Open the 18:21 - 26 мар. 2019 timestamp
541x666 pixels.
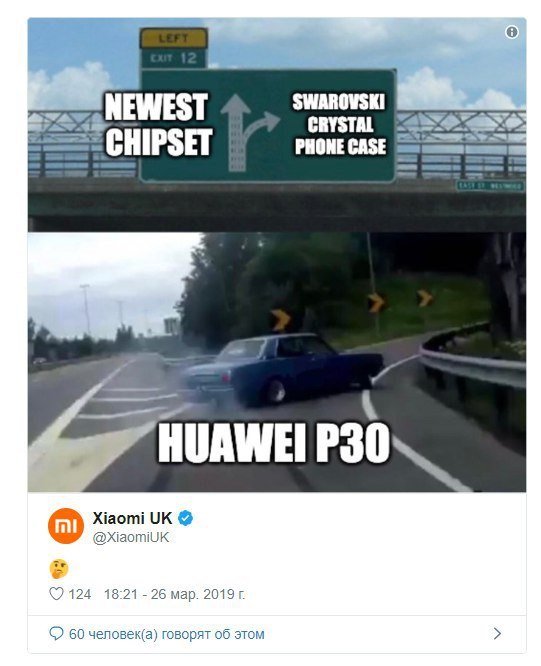coord(175,594)
